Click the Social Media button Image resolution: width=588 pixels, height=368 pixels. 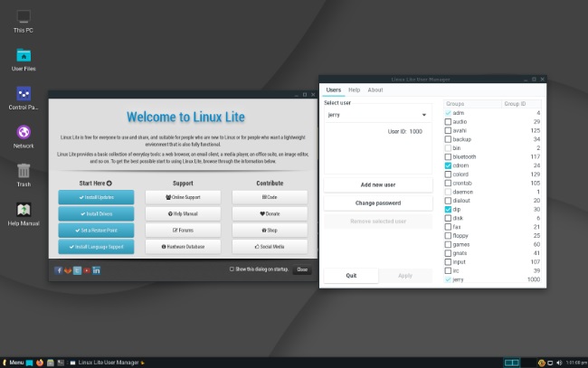[270, 247]
